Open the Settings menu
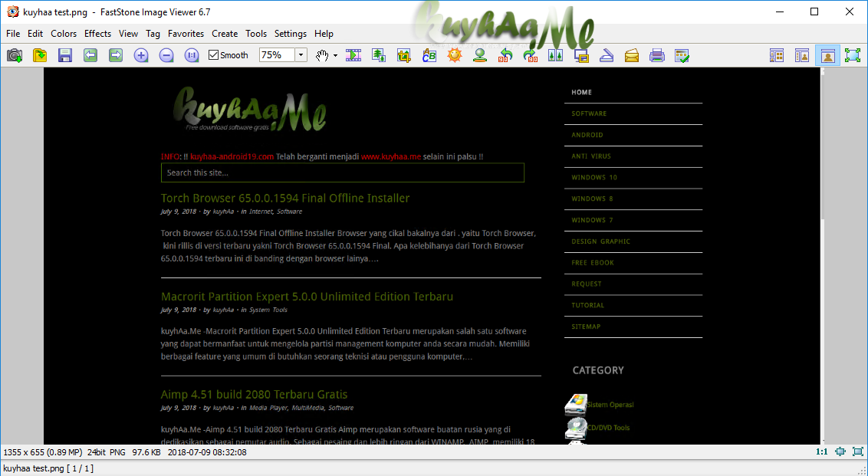The height and width of the screenshot is (476, 868). pyautogui.click(x=291, y=34)
